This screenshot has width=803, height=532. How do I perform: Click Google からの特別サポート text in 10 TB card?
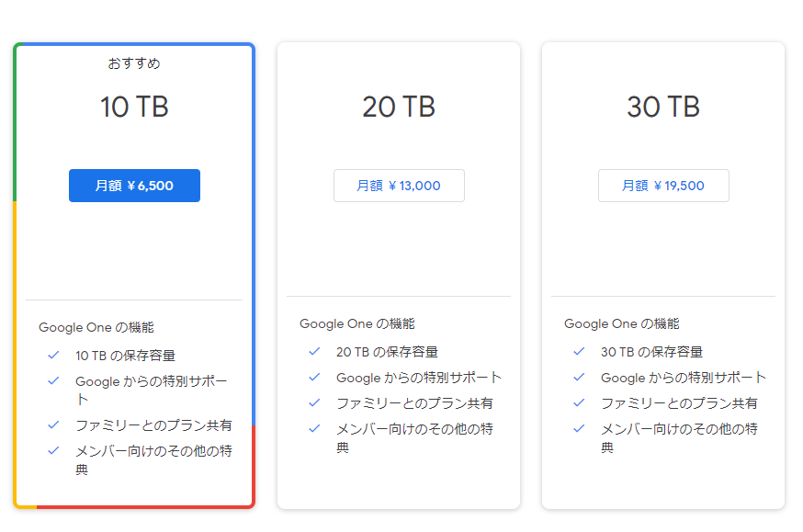click(x=151, y=390)
